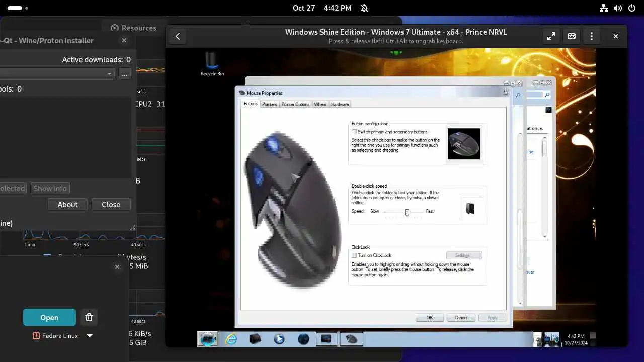The height and width of the screenshot is (362, 644).
Task: Click the GNOME network status icon
Action: [604, 8]
